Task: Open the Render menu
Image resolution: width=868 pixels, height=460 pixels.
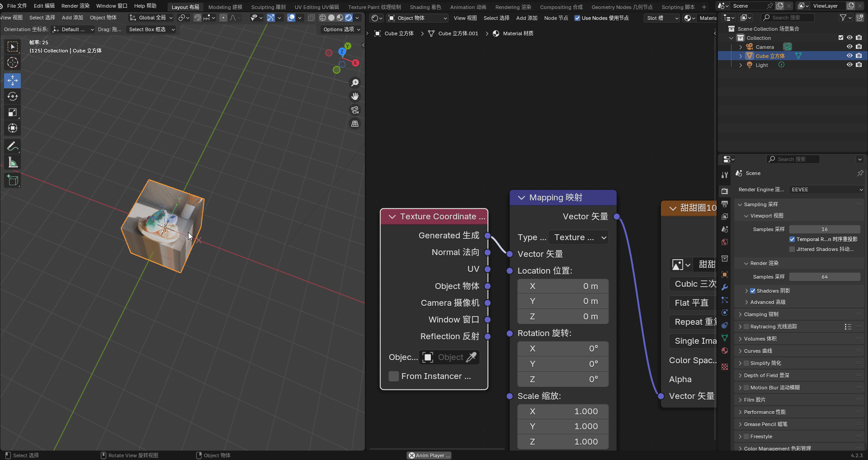Action: (75, 6)
